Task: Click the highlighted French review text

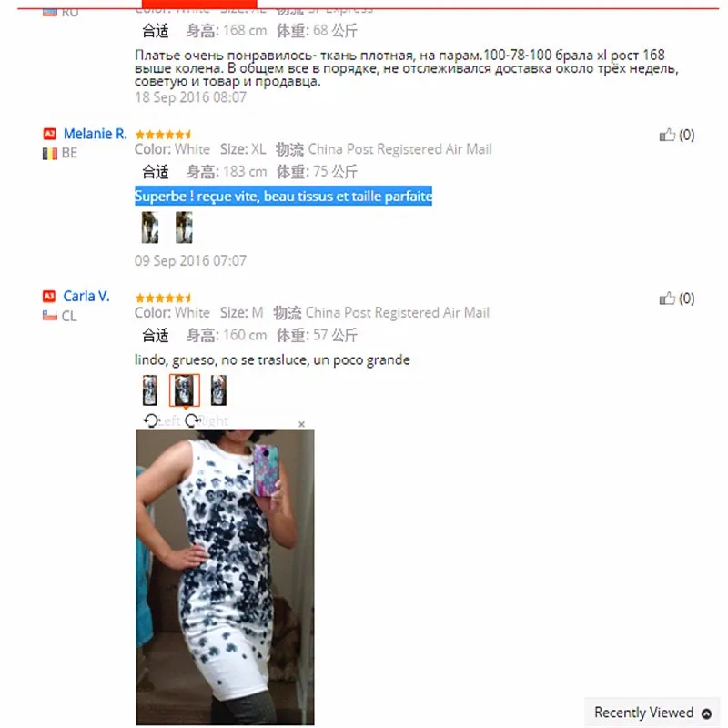Action: pos(283,196)
